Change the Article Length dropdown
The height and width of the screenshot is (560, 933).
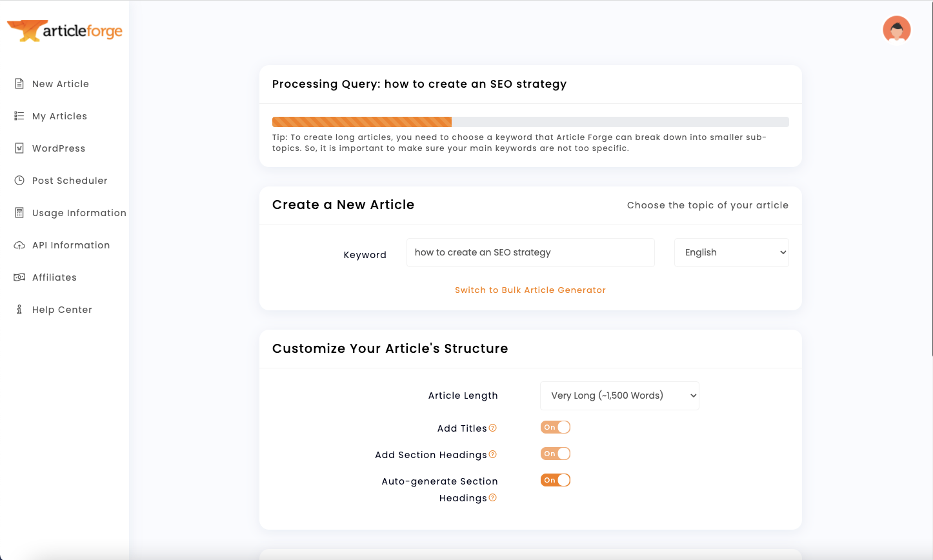point(619,395)
